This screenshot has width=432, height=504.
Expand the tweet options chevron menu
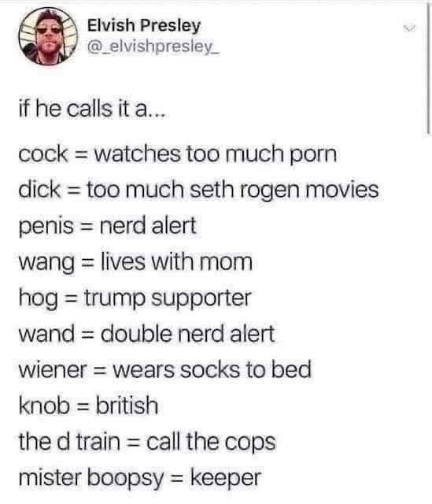point(409,28)
